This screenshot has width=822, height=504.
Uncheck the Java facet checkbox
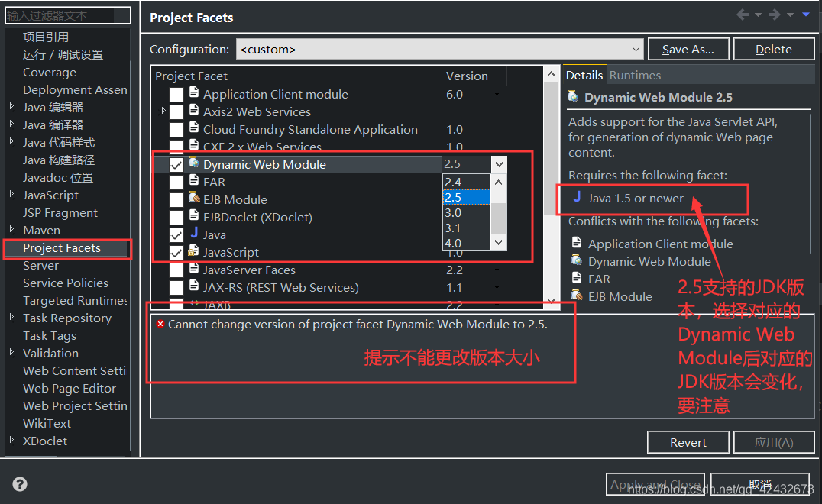tap(176, 234)
